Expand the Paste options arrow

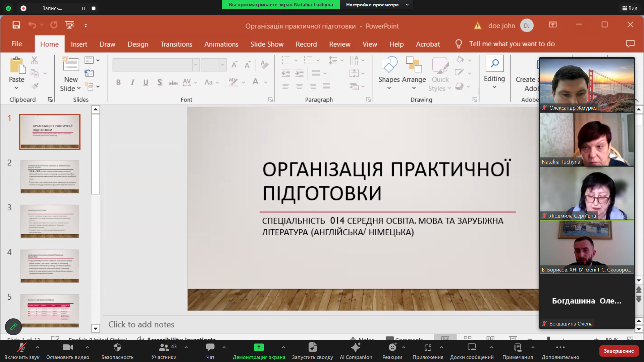pyautogui.click(x=16, y=88)
